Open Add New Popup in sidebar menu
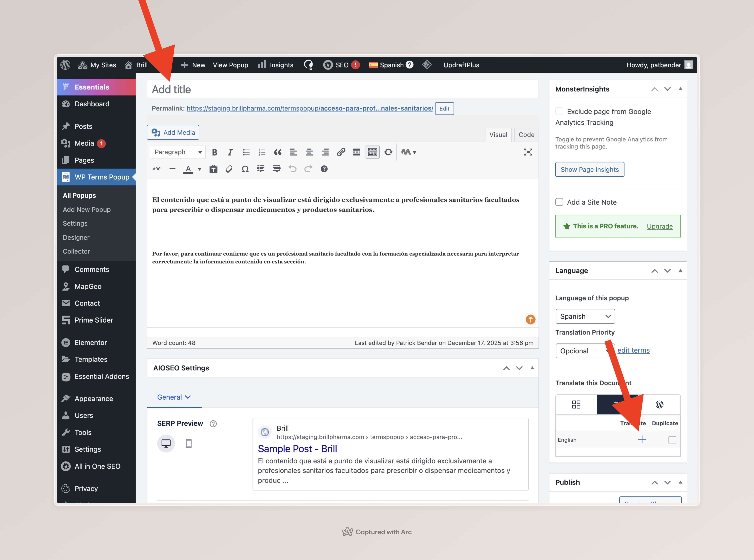 point(87,209)
